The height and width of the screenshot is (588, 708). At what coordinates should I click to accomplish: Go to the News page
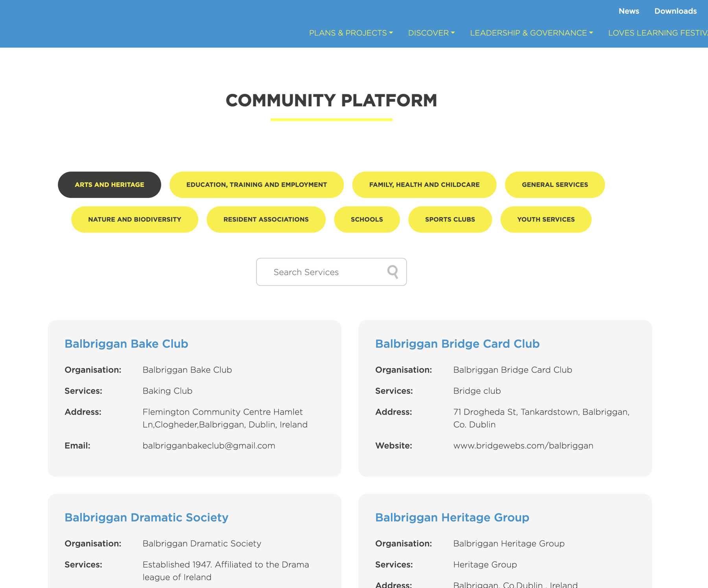[629, 11]
